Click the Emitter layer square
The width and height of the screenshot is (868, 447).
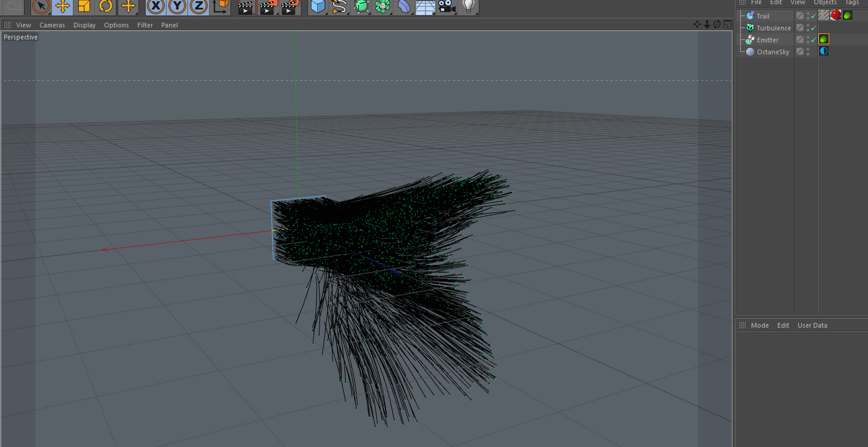click(800, 40)
